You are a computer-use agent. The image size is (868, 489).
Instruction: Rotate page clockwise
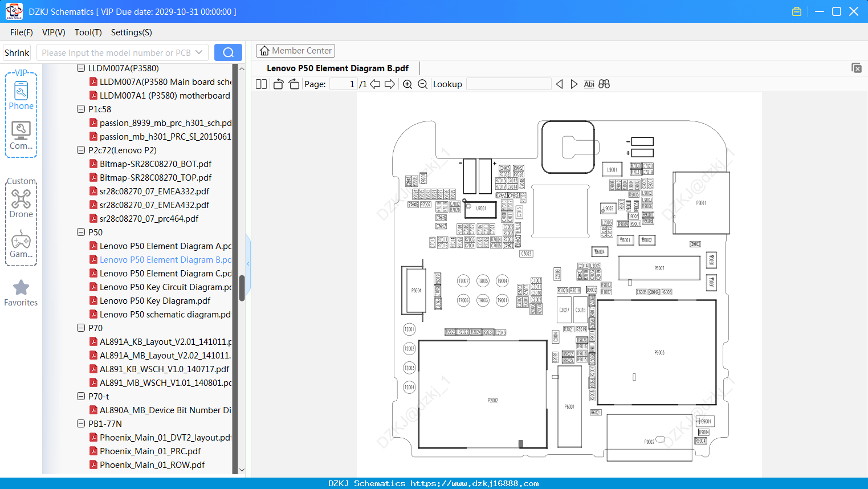pos(294,84)
